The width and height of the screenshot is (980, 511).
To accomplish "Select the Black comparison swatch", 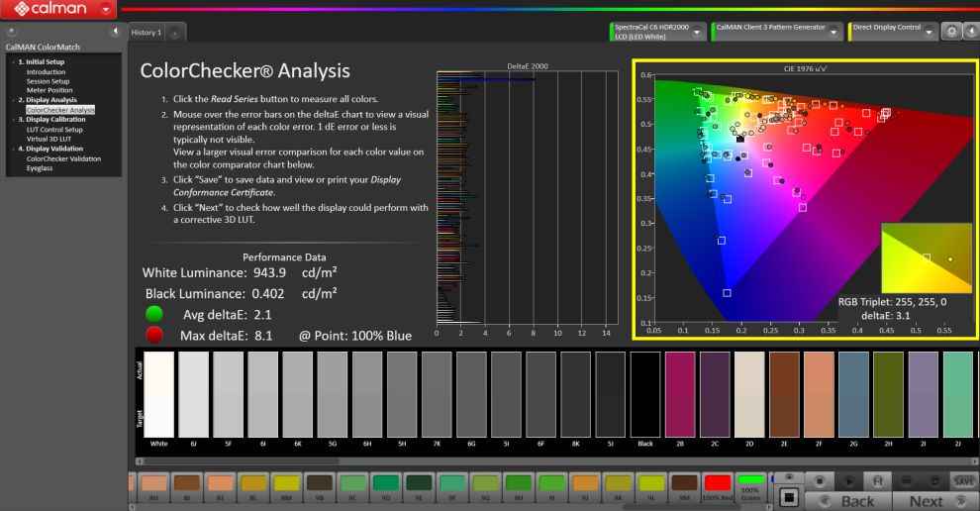I will coord(645,395).
